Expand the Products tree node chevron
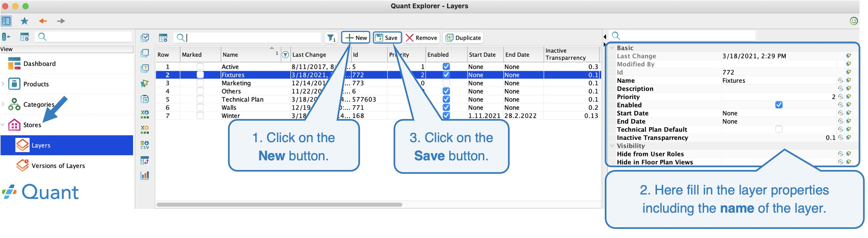The width and height of the screenshot is (868, 238). click(3, 84)
